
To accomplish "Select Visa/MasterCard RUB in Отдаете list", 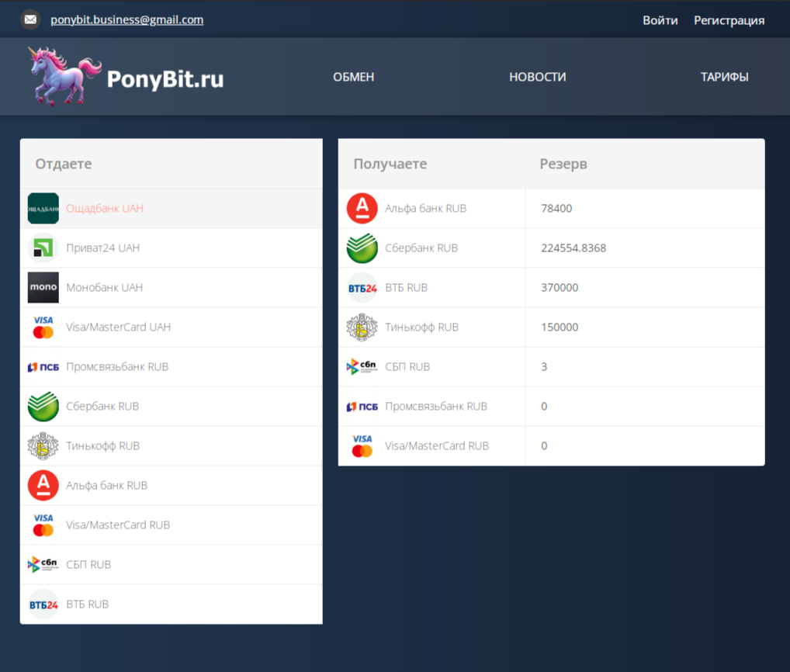I will pos(118,525).
